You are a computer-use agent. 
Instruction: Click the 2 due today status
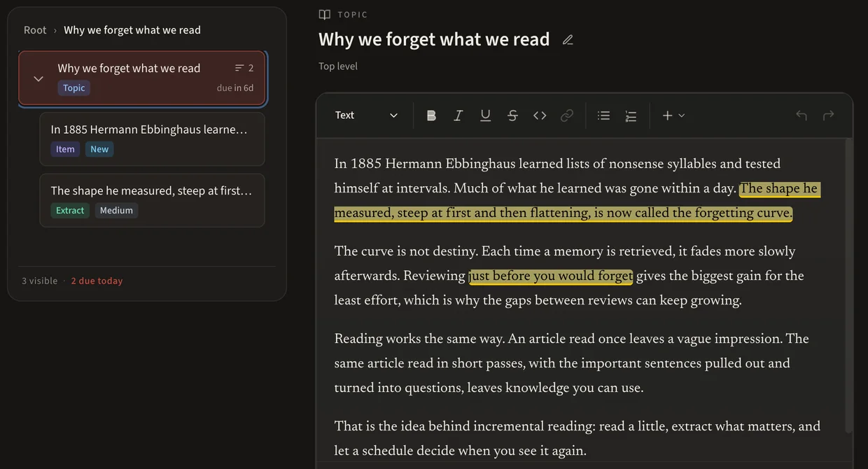tap(97, 281)
